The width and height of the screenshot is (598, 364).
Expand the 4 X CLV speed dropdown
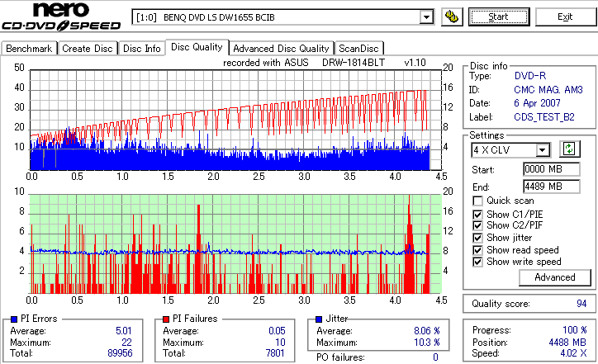[543, 150]
